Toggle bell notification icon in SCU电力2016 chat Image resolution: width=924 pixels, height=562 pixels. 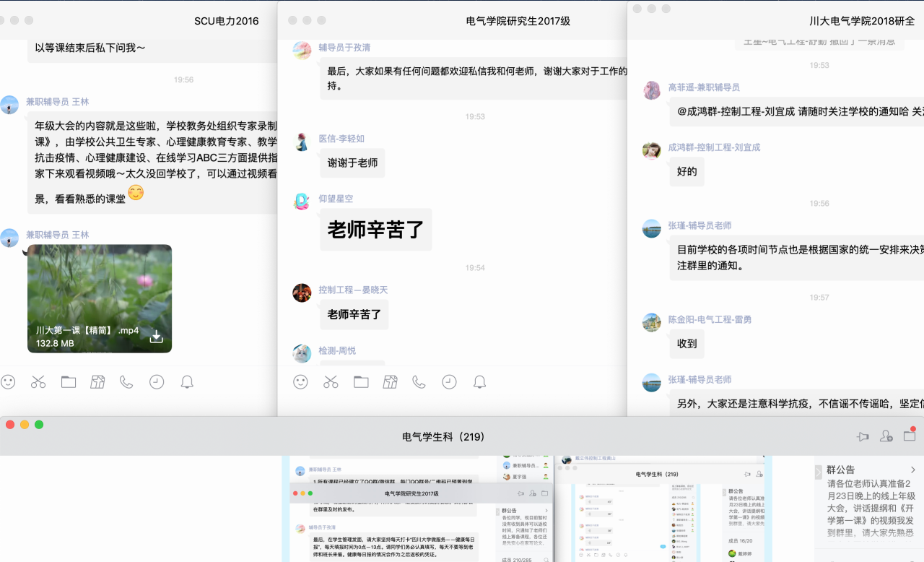pos(187,382)
